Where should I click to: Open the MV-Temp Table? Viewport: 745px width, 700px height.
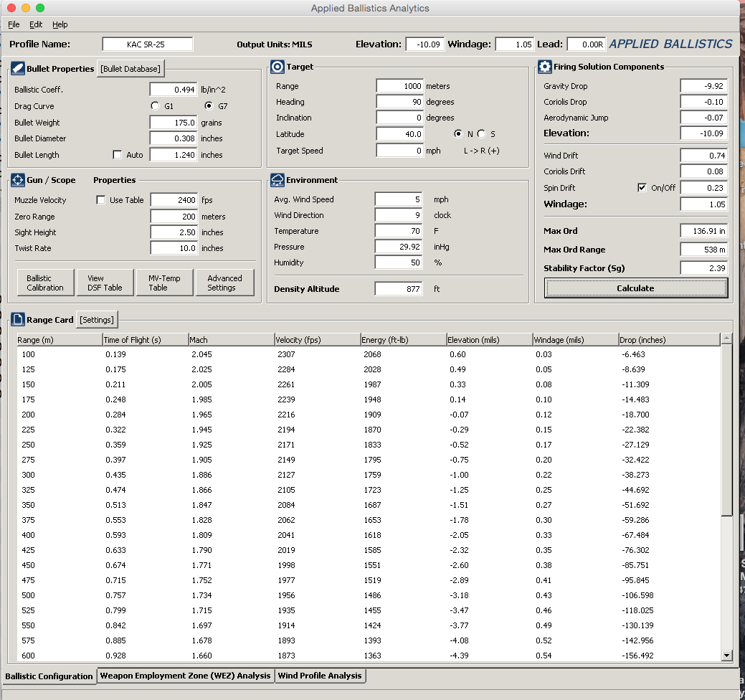164,283
